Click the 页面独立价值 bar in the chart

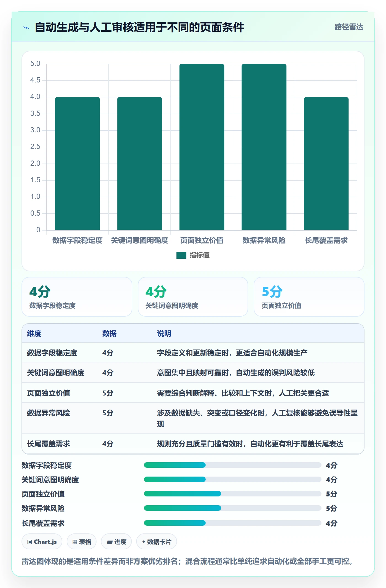pyautogui.click(x=202, y=147)
